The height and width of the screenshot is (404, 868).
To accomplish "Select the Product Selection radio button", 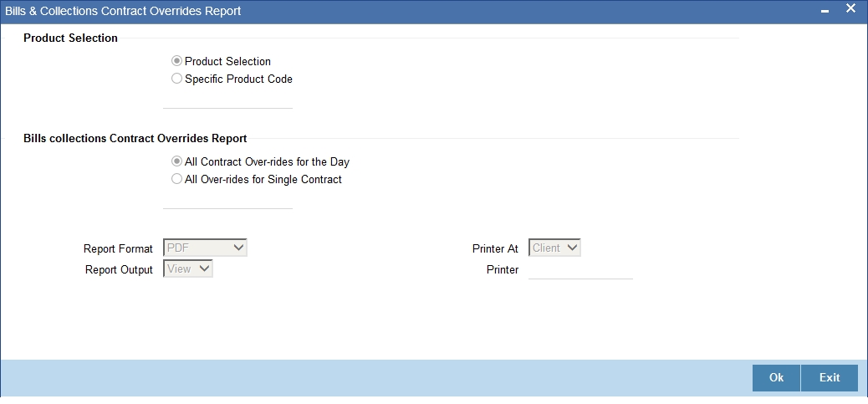I will [x=176, y=61].
